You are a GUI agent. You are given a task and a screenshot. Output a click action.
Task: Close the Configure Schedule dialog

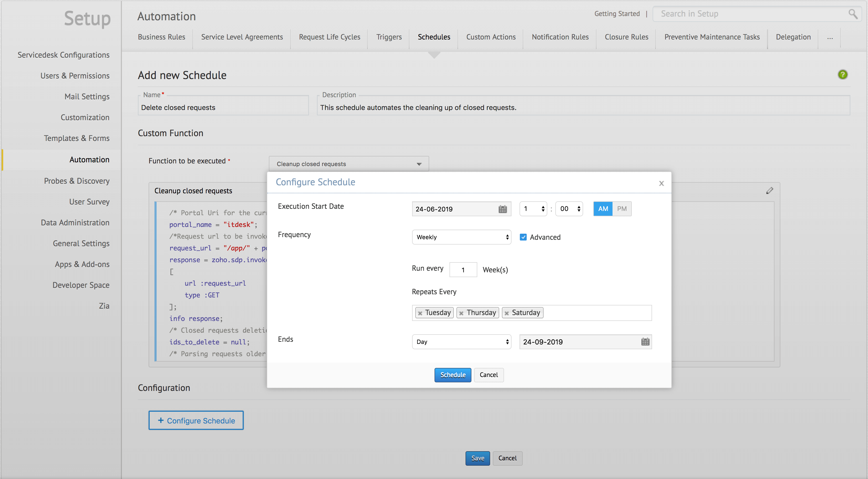click(661, 183)
